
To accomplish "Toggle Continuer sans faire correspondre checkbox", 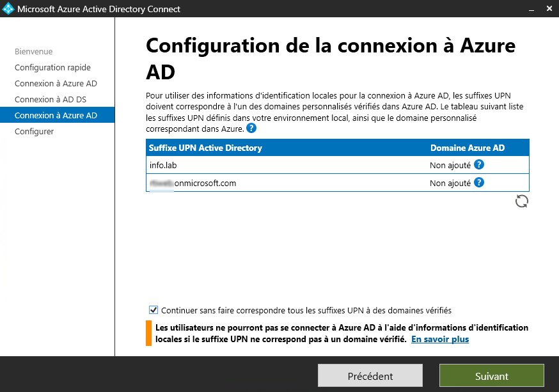I will [154, 310].
